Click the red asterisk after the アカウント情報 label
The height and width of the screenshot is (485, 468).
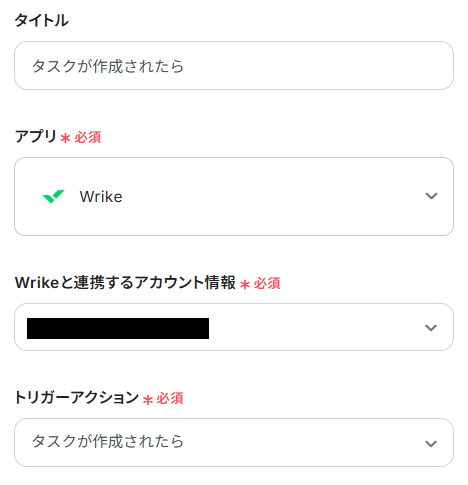[245, 284]
